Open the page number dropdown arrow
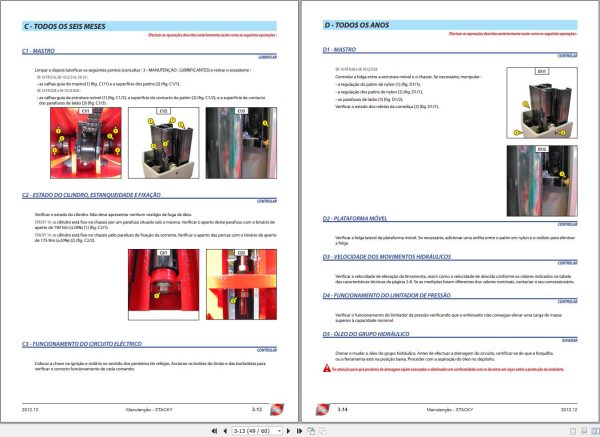600x437 pixels. coord(279,431)
